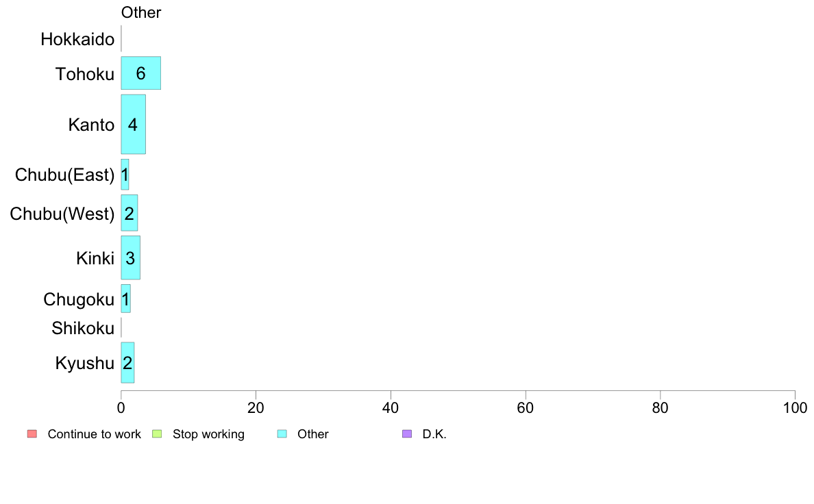Click the Stop working legend label
Image resolution: width=814 pixels, height=504 pixels.
pyautogui.click(x=209, y=434)
